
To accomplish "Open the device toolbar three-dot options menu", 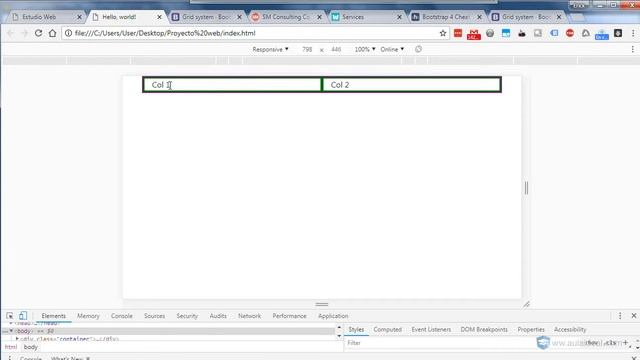I will (633, 49).
